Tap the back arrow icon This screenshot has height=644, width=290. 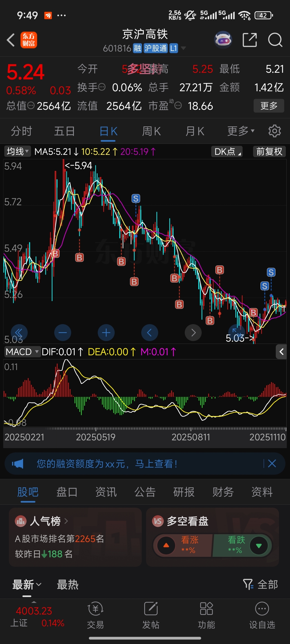tap(11, 40)
